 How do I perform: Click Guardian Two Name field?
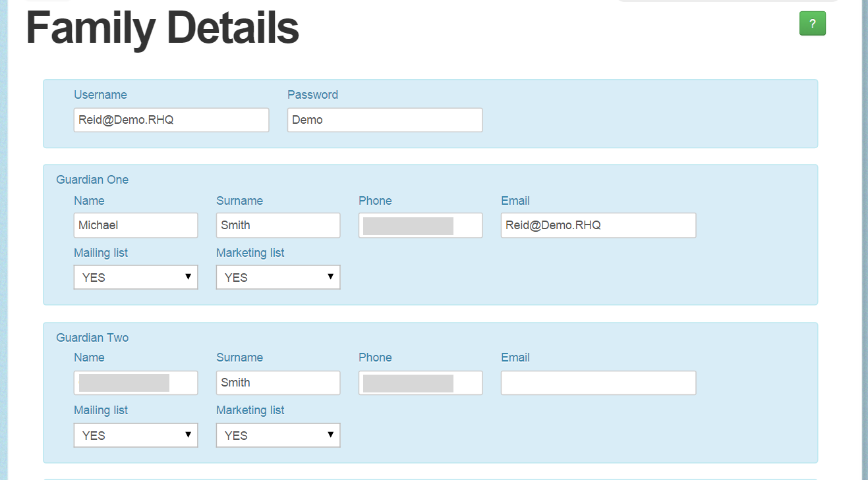pos(136,383)
